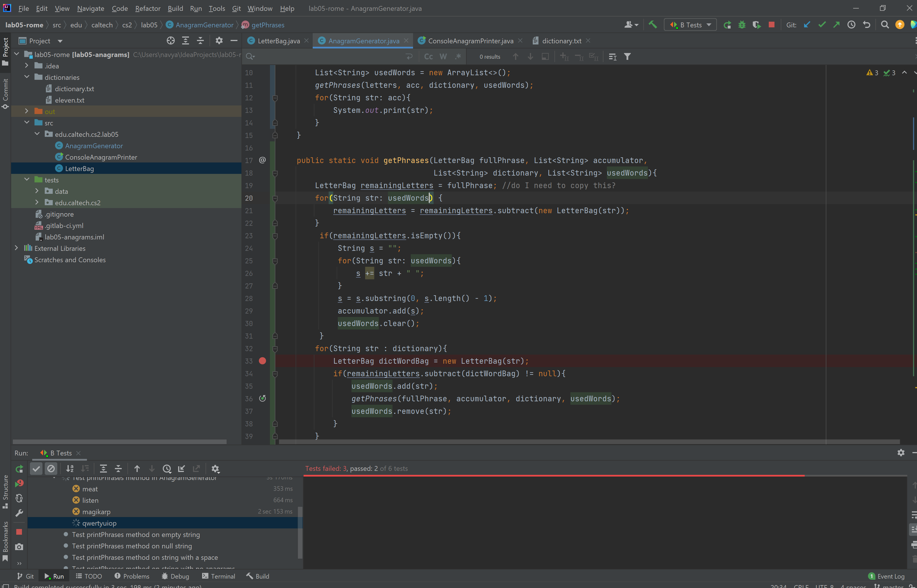This screenshot has width=917, height=588.
Task: Switch to the ConsoleAnagramPrinter.java tab
Action: click(x=470, y=40)
